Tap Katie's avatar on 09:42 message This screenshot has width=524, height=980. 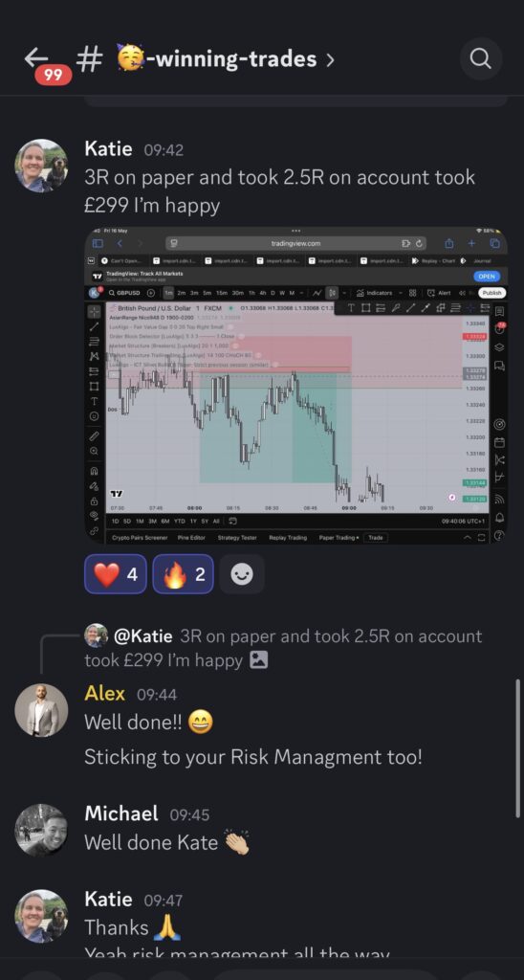pyautogui.click(x=41, y=166)
